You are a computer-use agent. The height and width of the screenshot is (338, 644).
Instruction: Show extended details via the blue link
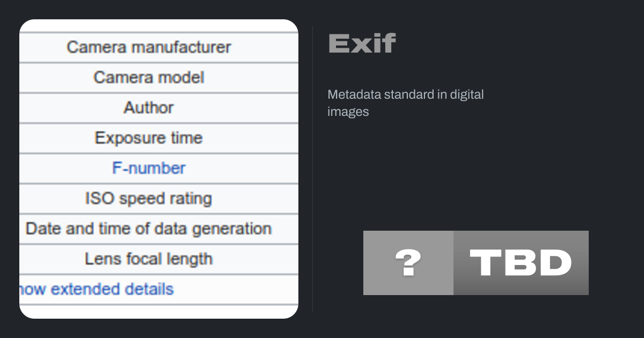pos(97,289)
